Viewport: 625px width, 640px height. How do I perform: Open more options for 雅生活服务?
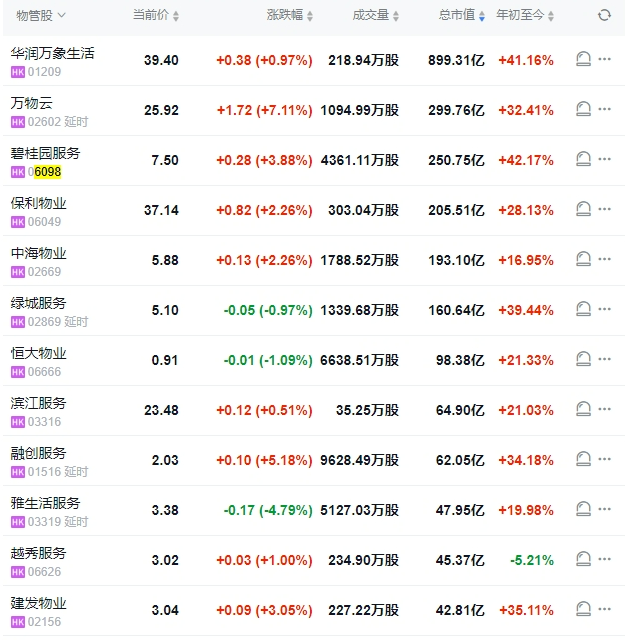coord(605,509)
